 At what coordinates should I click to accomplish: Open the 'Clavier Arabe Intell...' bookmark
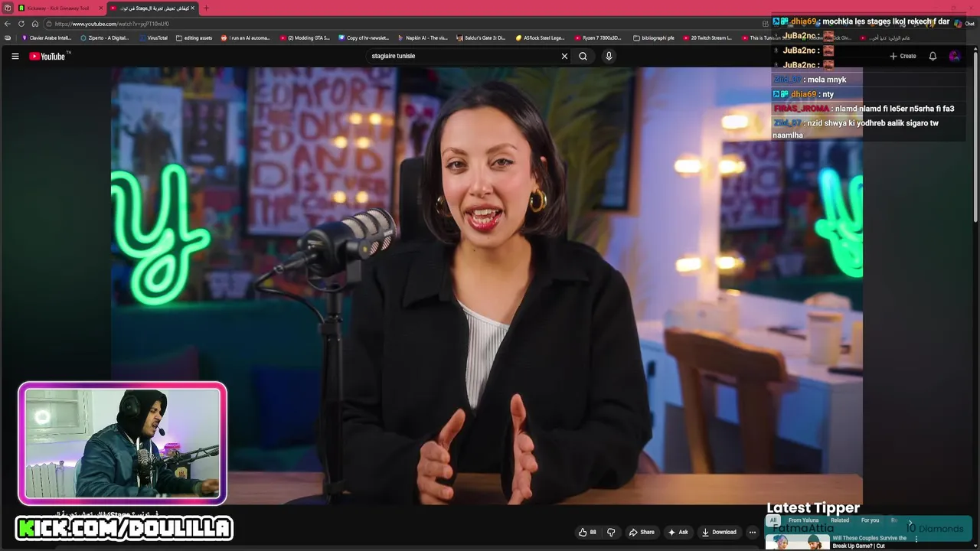(x=47, y=37)
